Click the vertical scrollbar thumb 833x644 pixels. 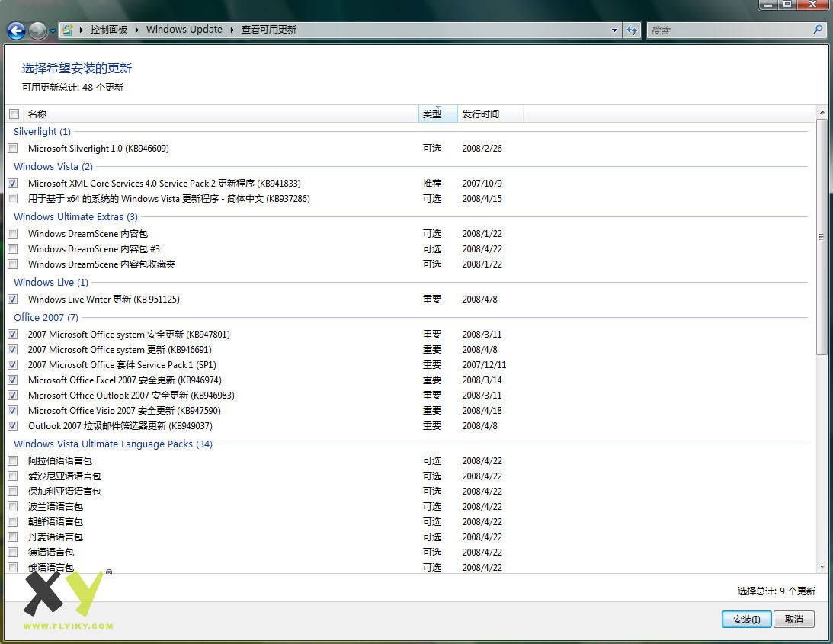[x=822, y=237]
